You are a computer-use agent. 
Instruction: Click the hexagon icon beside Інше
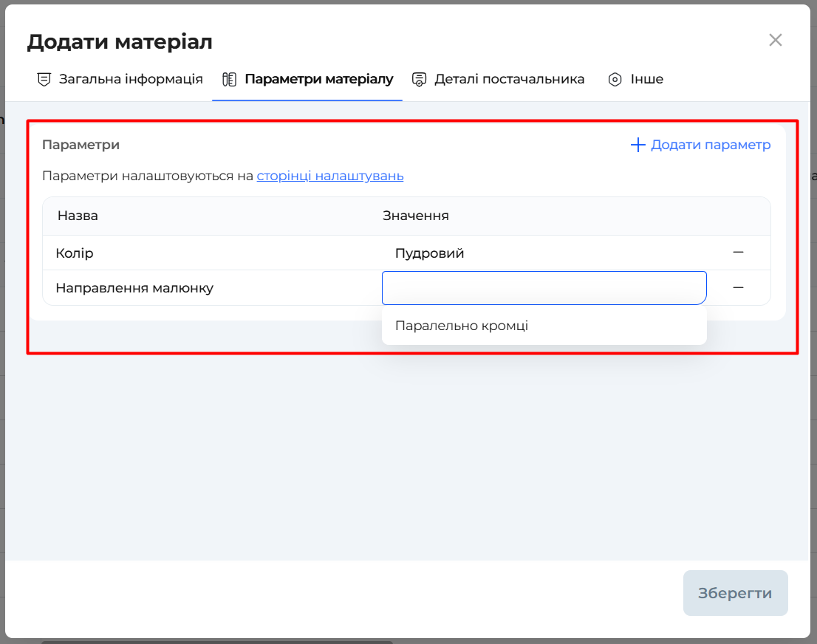click(x=615, y=79)
